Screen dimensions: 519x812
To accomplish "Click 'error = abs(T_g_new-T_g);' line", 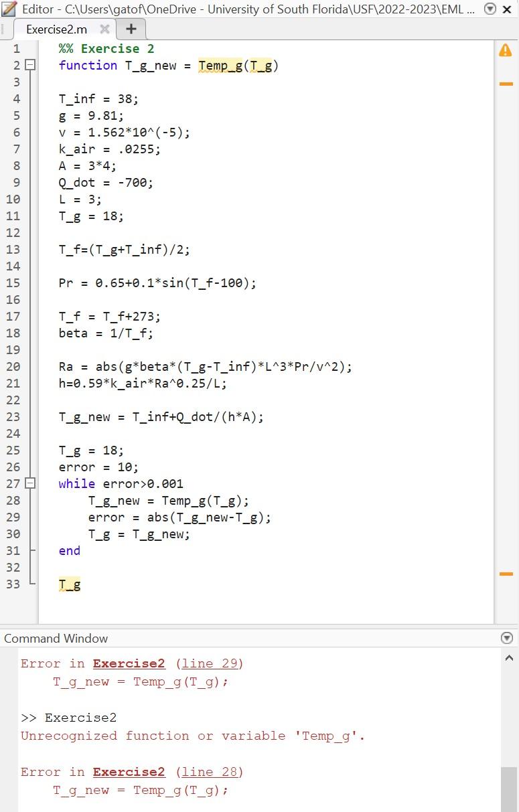I will pyautogui.click(x=180, y=517).
